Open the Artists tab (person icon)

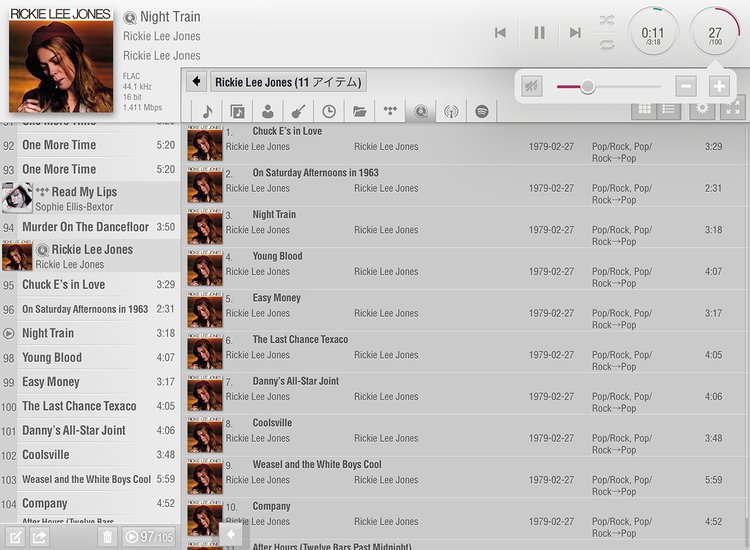coord(268,111)
